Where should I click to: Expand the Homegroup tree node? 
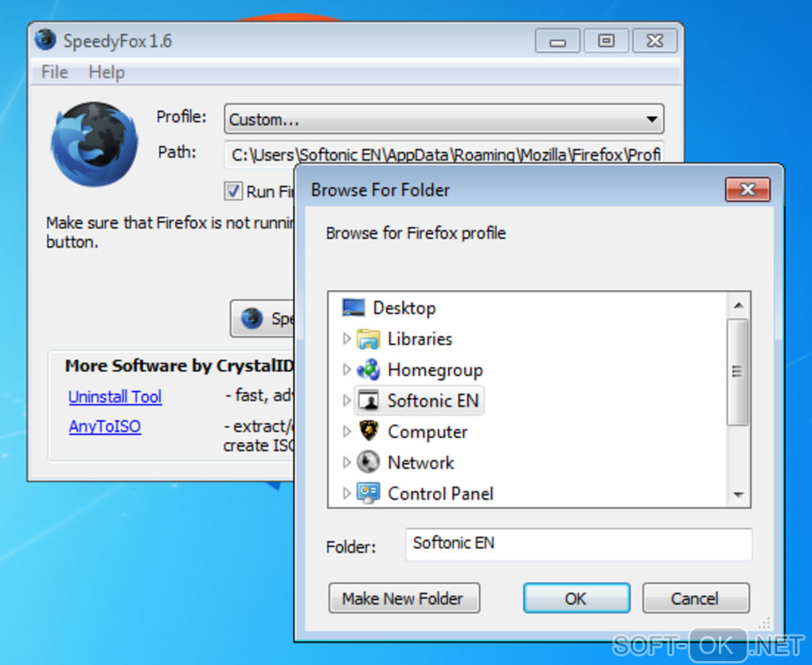coord(346,370)
